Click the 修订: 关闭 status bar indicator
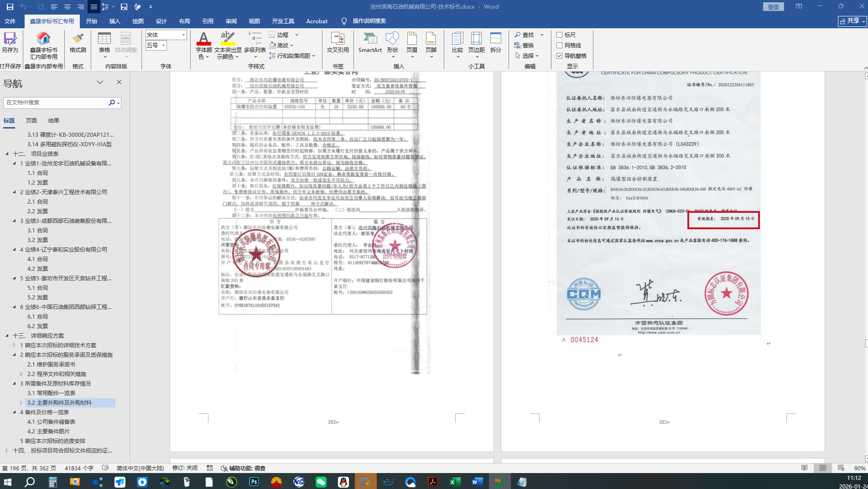Screen dimensions: 868x489 (x=185, y=468)
